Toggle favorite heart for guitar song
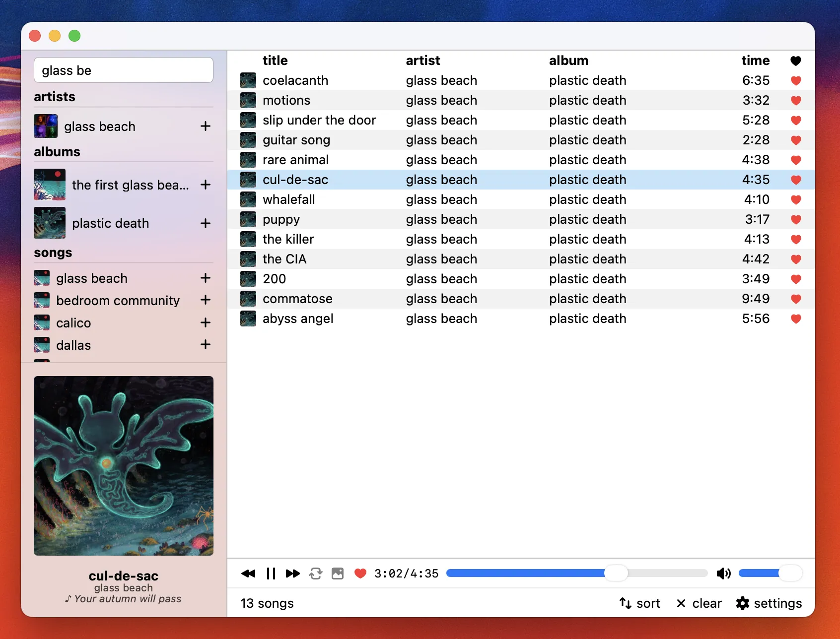Viewport: 840px width, 639px height. 796,140
